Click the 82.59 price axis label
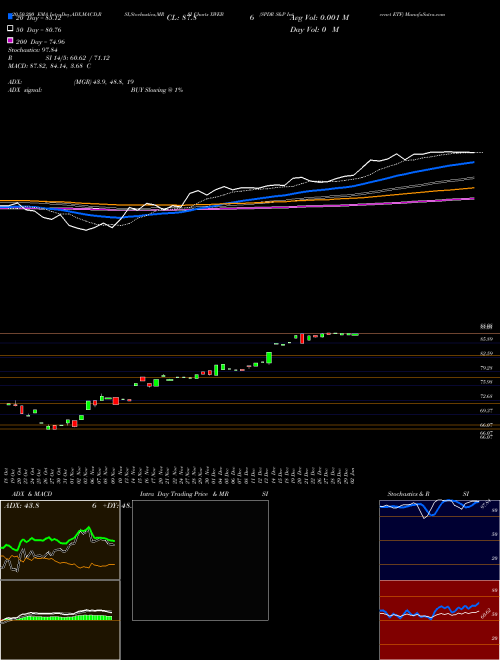The height and width of the screenshot is (660, 500). 486,353
